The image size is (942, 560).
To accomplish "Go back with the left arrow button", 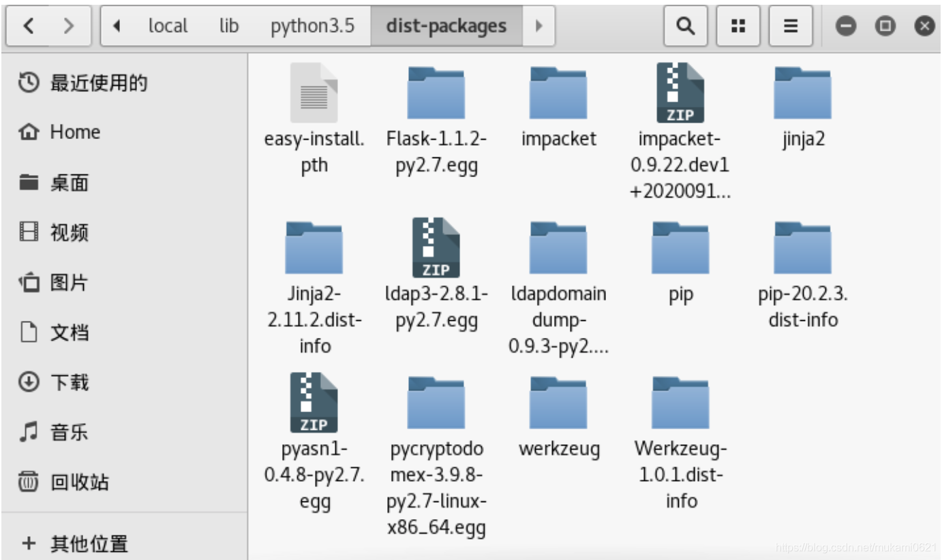I will pyautogui.click(x=29, y=26).
